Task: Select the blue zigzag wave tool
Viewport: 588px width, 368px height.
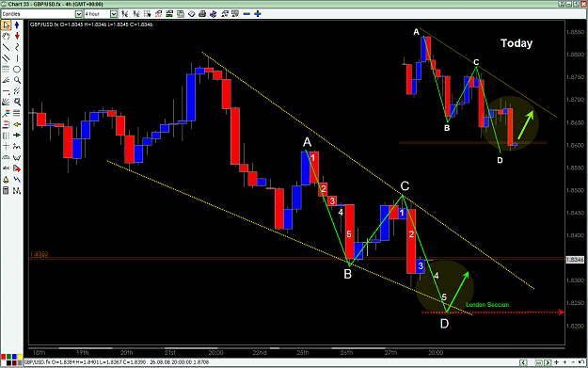Action: pyautogui.click(x=17, y=180)
